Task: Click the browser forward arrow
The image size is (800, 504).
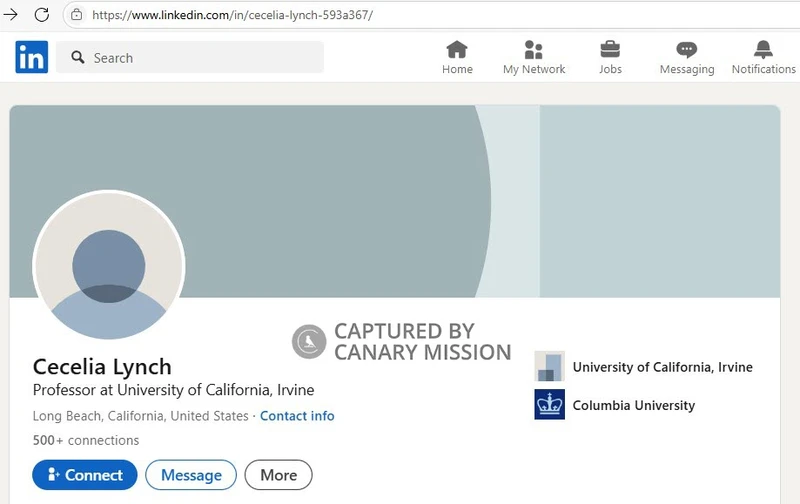Action: pos(11,15)
